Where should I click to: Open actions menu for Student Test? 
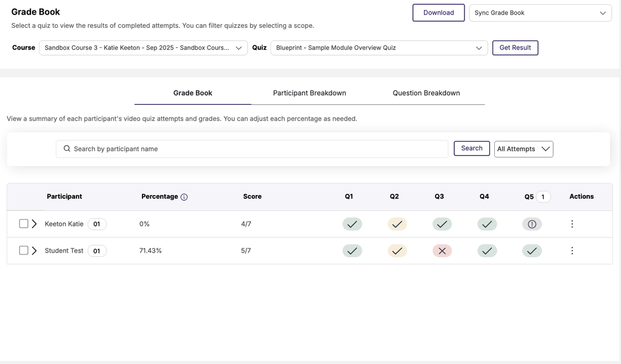tap(572, 251)
